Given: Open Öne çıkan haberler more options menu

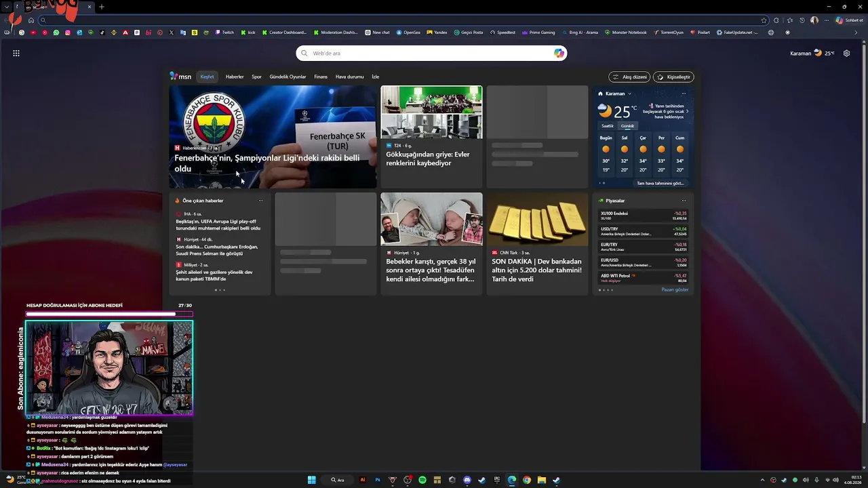Looking at the screenshot, I should click(x=260, y=201).
